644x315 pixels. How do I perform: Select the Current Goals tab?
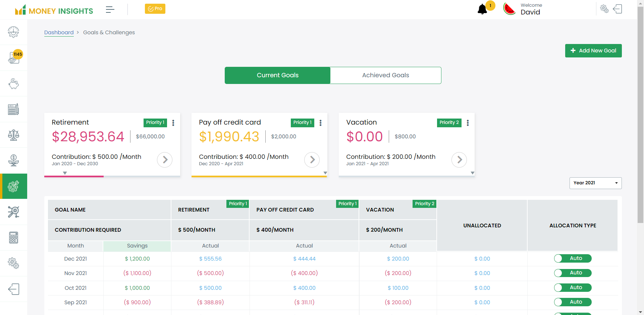click(277, 75)
